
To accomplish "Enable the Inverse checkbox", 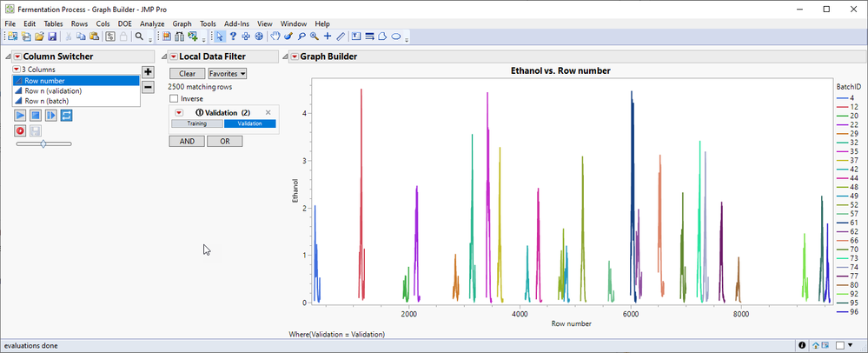I will tap(174, 99).
